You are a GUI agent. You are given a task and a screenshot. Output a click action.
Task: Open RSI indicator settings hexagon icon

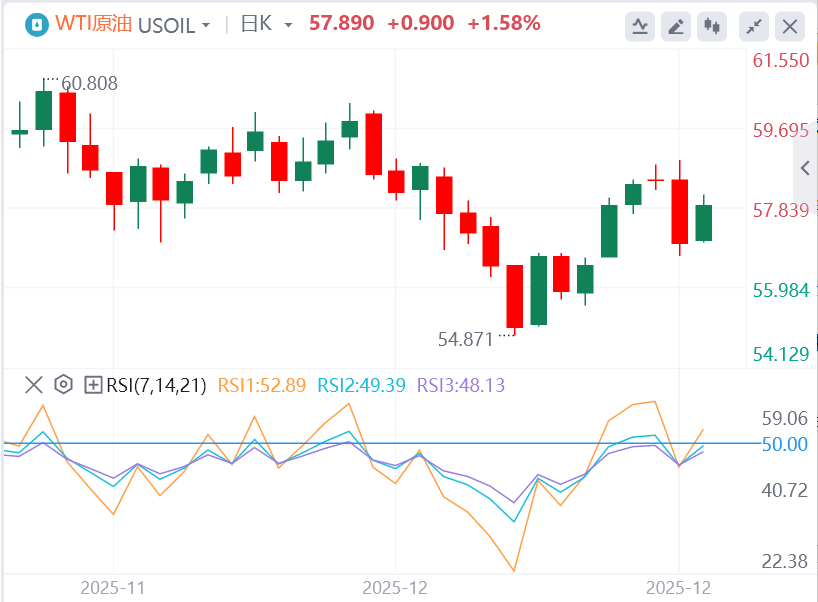64,384
